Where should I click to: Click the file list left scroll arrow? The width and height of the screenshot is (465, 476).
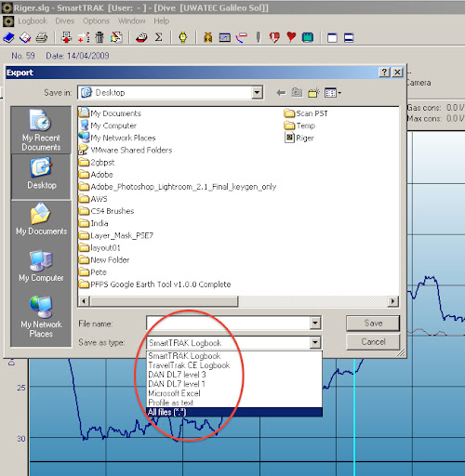point(84,301)
